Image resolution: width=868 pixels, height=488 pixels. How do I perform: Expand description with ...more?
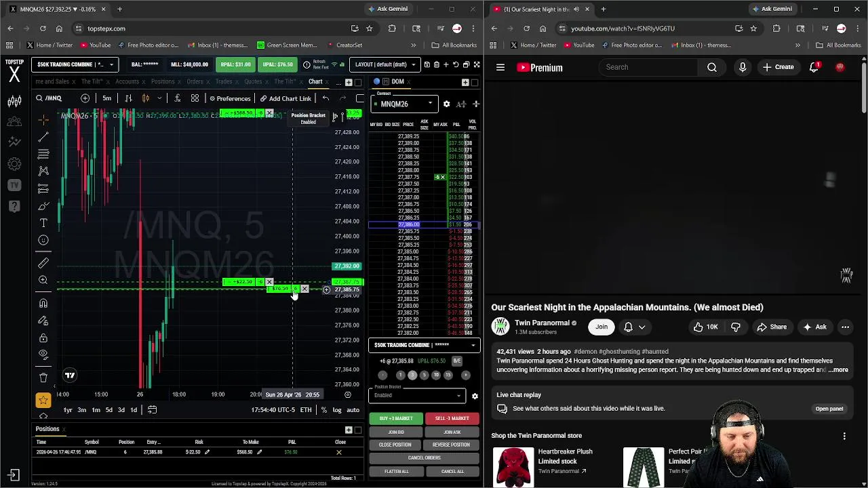click(x=838, y=370)
